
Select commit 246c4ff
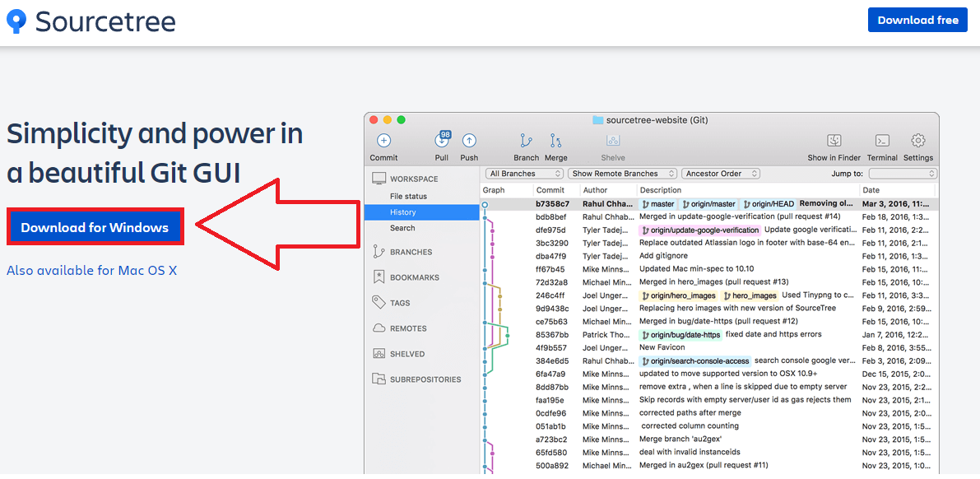pyautogui.click(x=709, y=295)
